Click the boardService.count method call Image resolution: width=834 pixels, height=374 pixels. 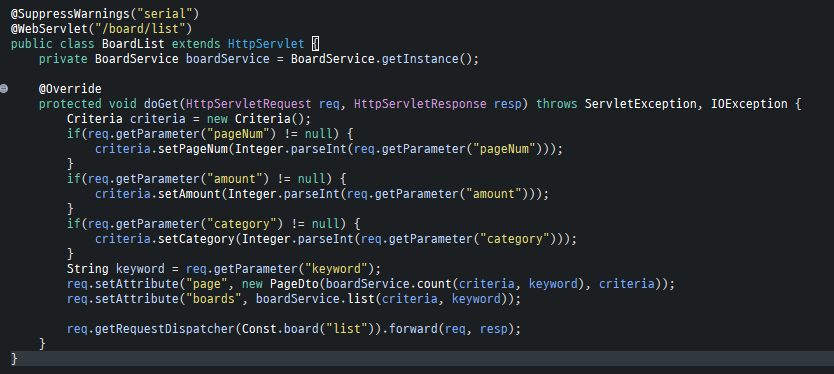[389, 284]
